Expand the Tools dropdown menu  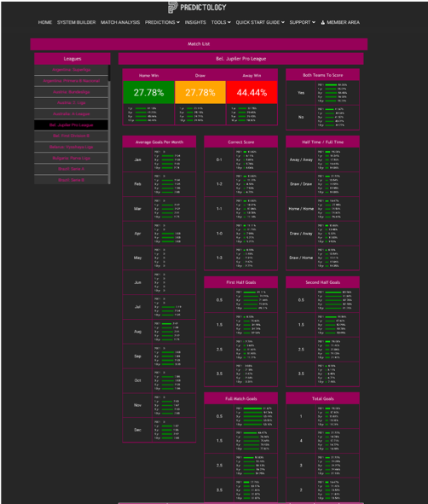click(x=221, y=22)
